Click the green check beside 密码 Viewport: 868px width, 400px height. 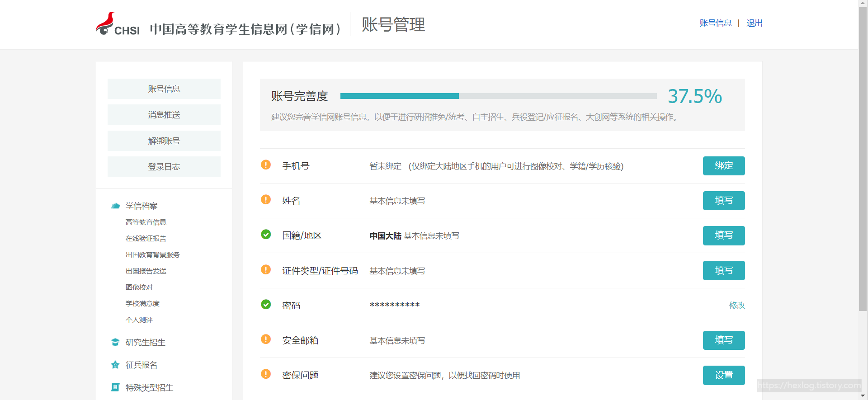(266, 304)
